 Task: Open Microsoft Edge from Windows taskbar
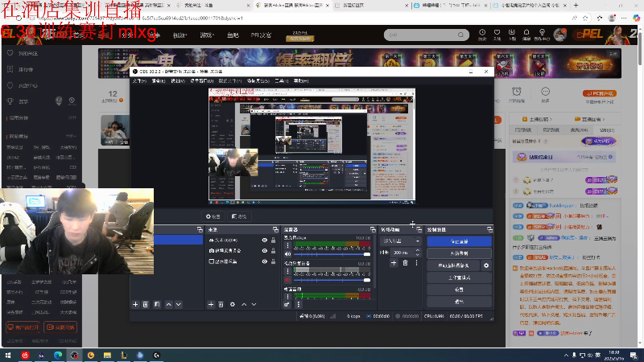click(x=58, y=355)
